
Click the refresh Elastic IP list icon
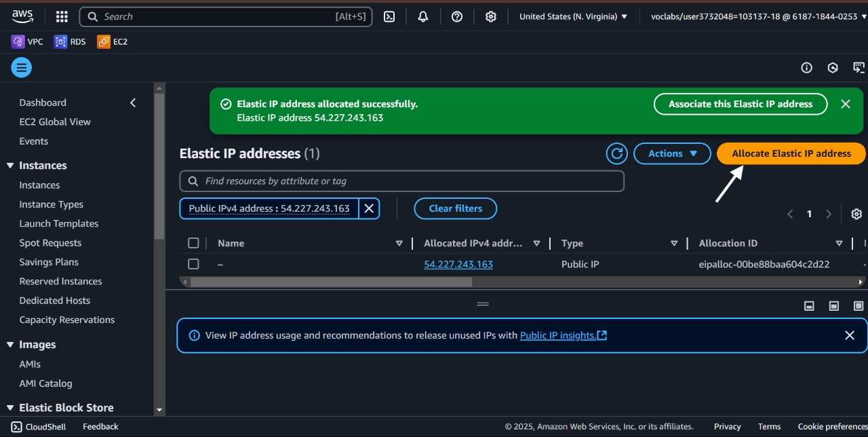coord(616,153)
